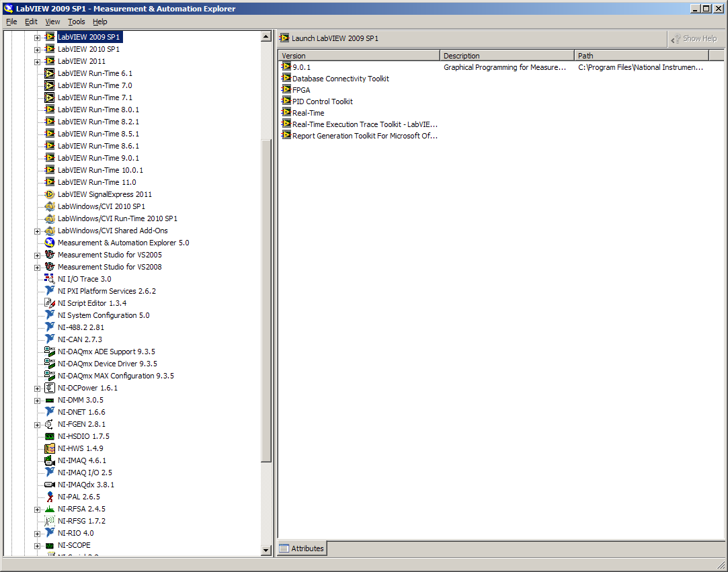Image resolution: width=728 pixels, height=572 pixels.
Task: Open the Help menu
Action: click(x=99, y=22)
